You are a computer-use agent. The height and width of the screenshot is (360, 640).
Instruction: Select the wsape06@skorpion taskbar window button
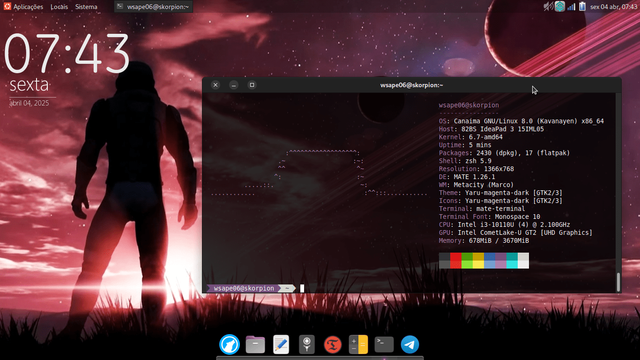153,7
